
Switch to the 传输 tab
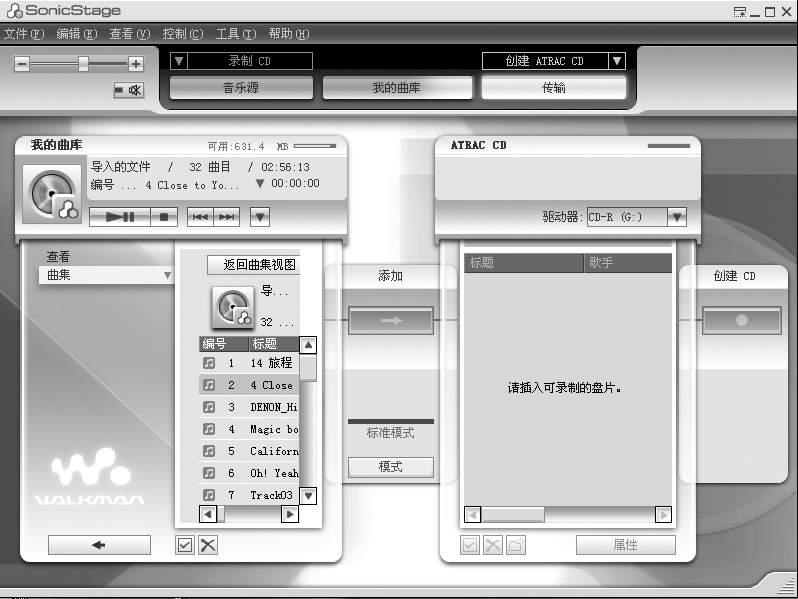(554, 88)
